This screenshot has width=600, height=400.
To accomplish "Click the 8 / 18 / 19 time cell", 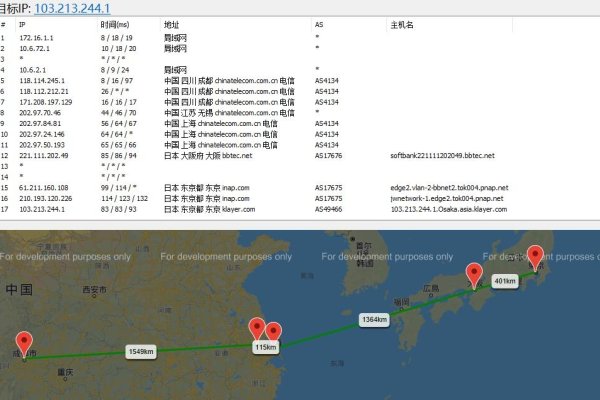I will (117, 38).
